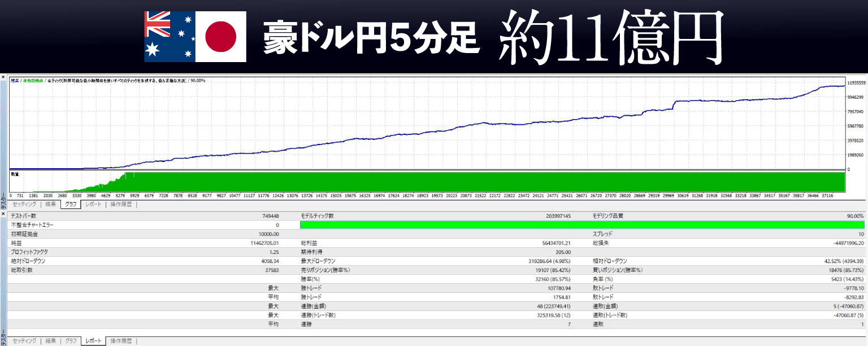Click the Japanese flag icon

pyautogui.click(x=220, y=36)
